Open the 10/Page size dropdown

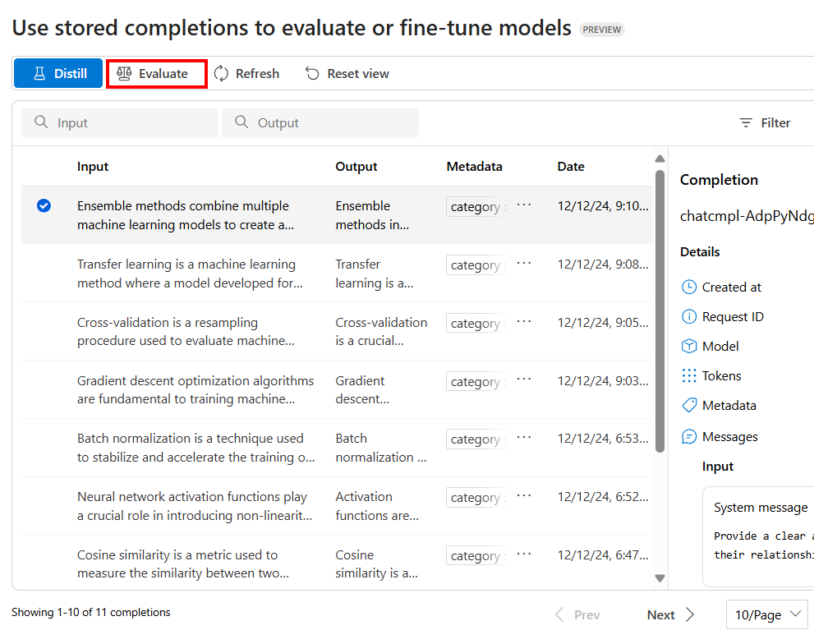pos(766,614)
